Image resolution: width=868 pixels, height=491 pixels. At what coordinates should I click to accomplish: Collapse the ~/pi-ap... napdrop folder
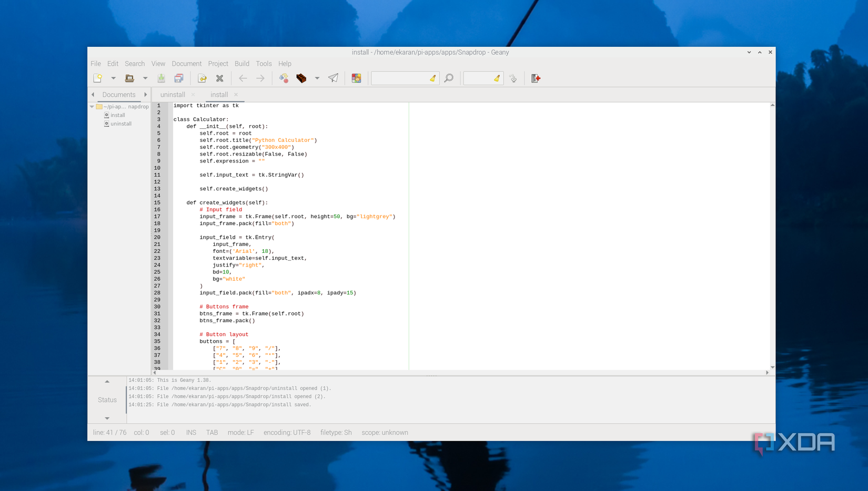click(92, 106)
